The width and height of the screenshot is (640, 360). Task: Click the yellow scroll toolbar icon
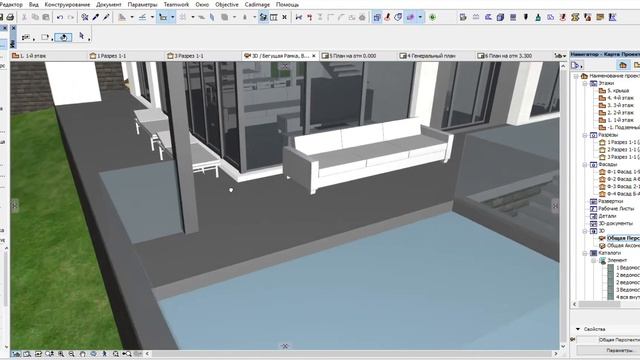click(x=575, y=17)
